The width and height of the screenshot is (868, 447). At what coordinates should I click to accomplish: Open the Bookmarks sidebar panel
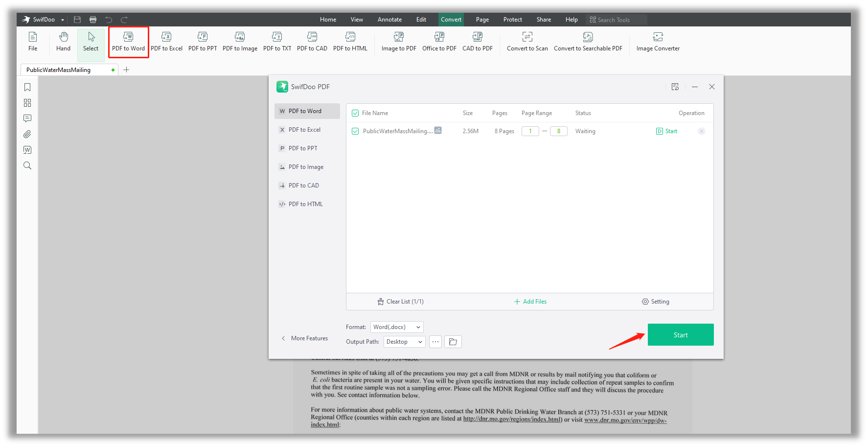27,87
